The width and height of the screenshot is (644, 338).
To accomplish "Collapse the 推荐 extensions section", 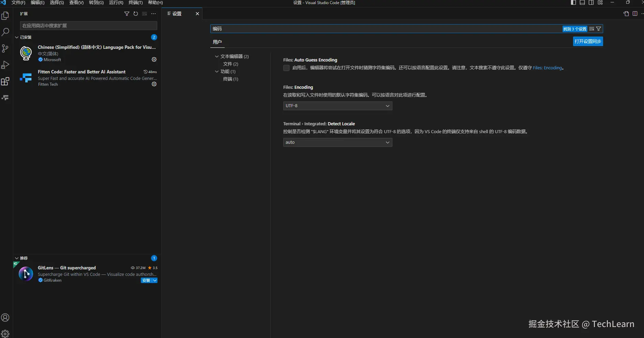I will pyautogui.click(x=17, y=258).
